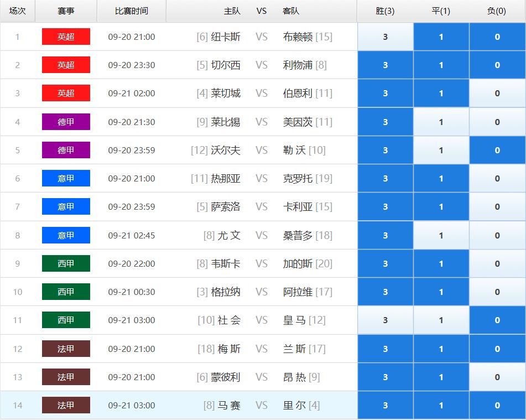Toggle win (3) for 梅斯 vs 兰斯

(385, 349)
